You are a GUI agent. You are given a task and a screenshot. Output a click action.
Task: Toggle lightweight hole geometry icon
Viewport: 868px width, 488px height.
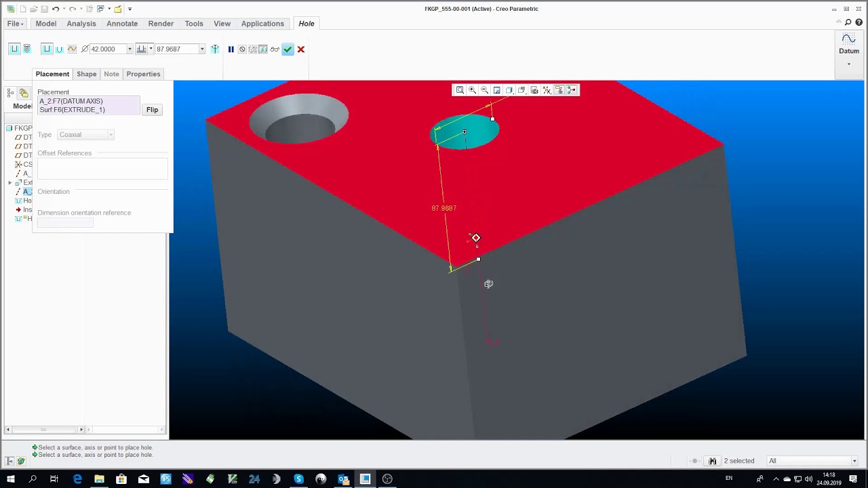point(215,49)
